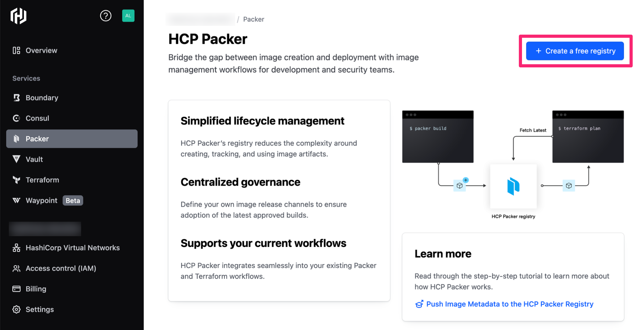Screen dimensions: 644x330
Task: Click the HCP Packer registry diagram logo
Action: pos(513,186)
